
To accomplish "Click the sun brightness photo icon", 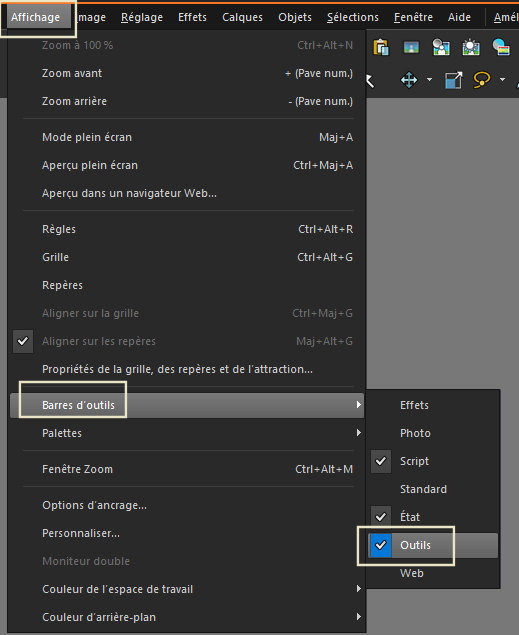I will click(x=471, y=47).
